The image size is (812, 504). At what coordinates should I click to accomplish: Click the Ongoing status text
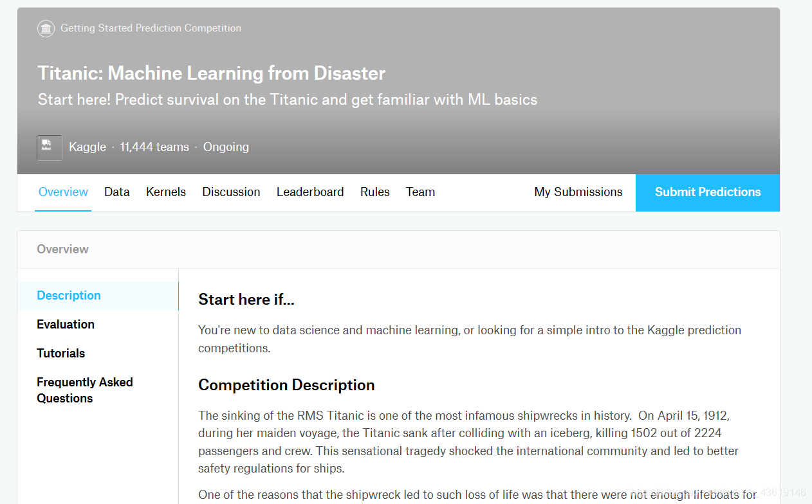point(226,147)
